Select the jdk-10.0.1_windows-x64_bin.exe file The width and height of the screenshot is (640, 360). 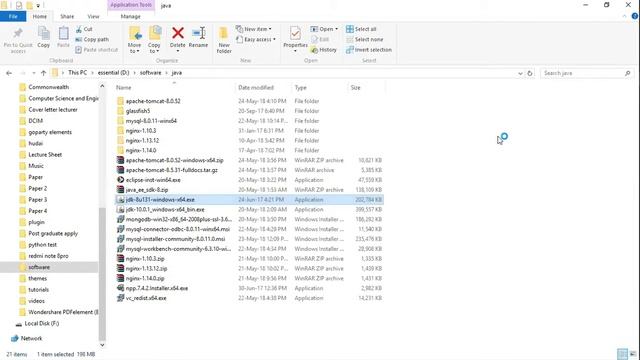pyautogui.click(x=249, y=209)
